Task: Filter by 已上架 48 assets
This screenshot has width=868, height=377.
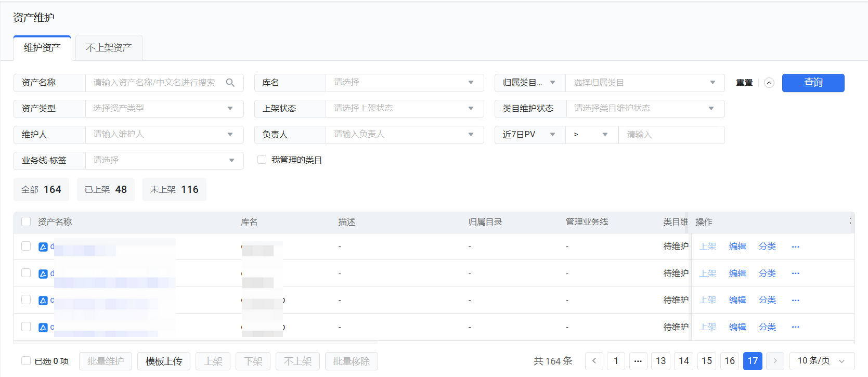Action: (x=106, y=190)
